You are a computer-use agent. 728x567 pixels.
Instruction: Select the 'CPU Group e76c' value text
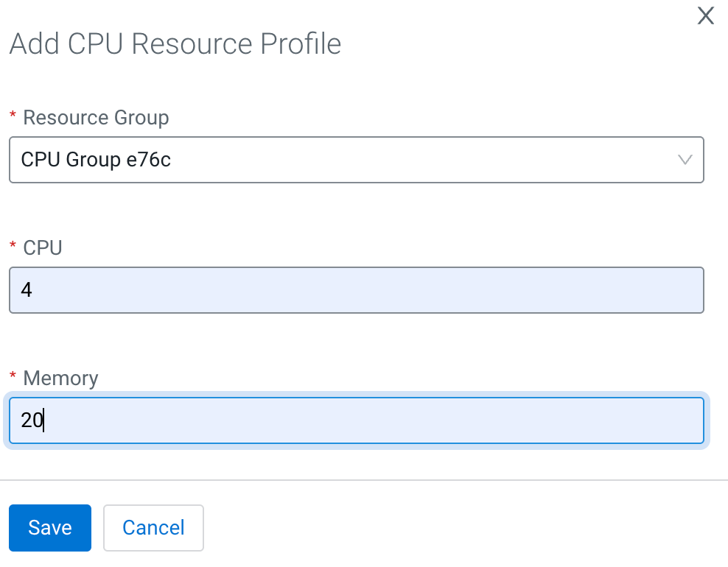[x=96, y=160]
